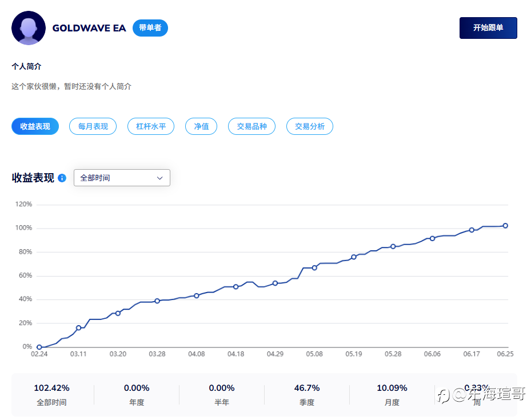The image size is (531, 420).
Task: Open the 全部时间 time range dropdown
Action: [x=122, y=178]
